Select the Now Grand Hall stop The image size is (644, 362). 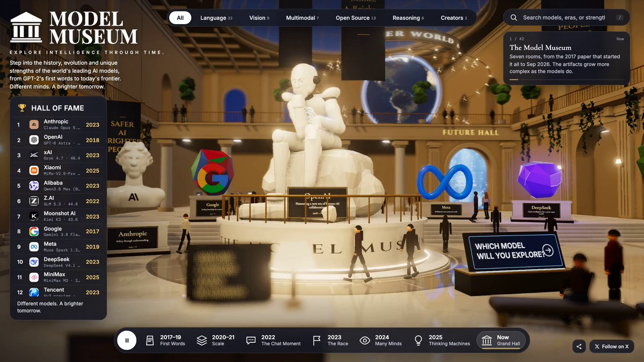click(x=501, y=340)
